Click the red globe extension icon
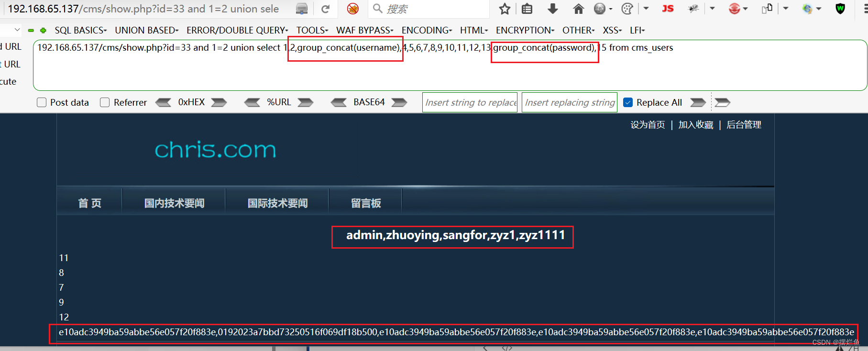The image size is (868, 351). pyautogui.click(x=734, y=9)
